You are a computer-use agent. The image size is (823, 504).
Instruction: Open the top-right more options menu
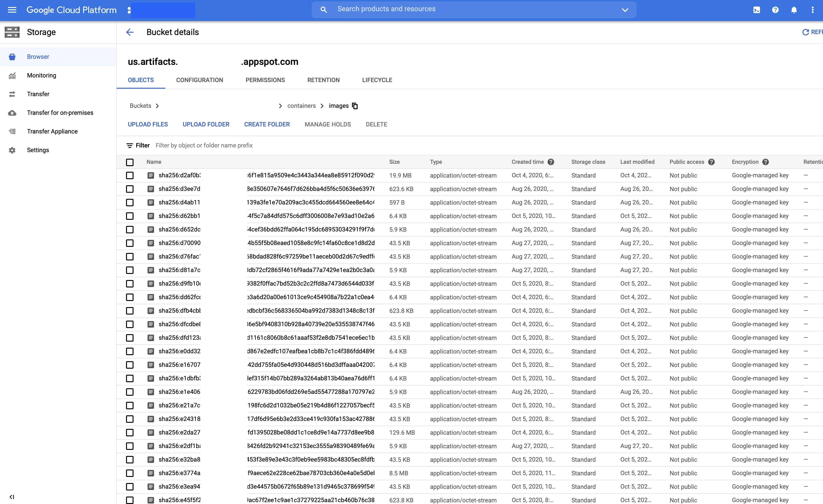pyautogui.click(x=813, y=10)
